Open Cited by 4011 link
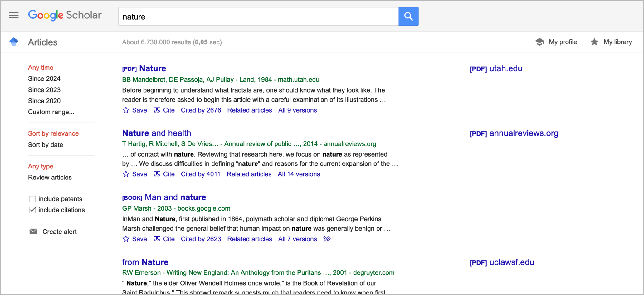The width and height of the screenshot is (644, 295). point(201,174)
